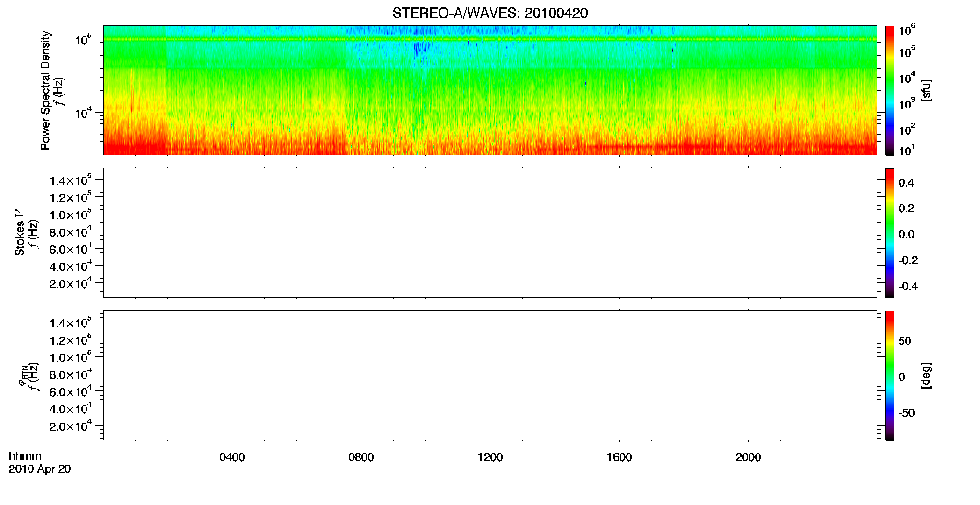Click 1.2×10^5 tick on φRTN axis

[x=71, y=339]
